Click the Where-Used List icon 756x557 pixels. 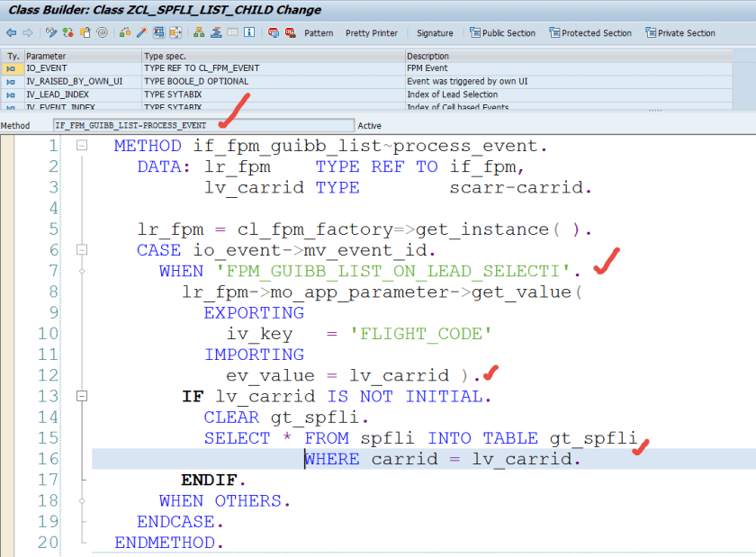pyautogui.click(x=175, y=32)
